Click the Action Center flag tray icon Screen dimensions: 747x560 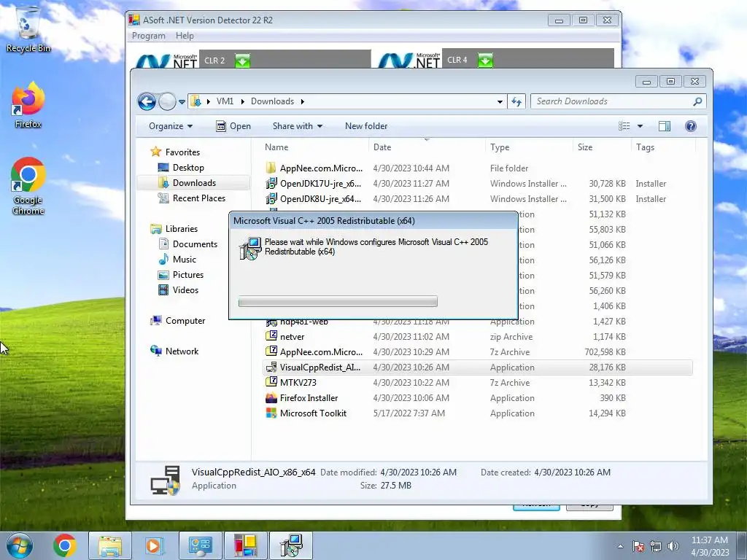coord(638,546)
